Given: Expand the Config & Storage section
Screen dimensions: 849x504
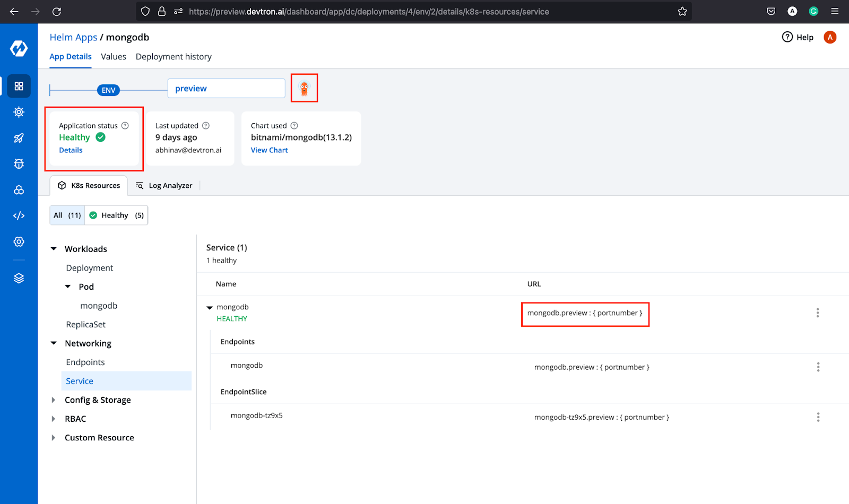Looking at the screenshot, I should [54, 400].
